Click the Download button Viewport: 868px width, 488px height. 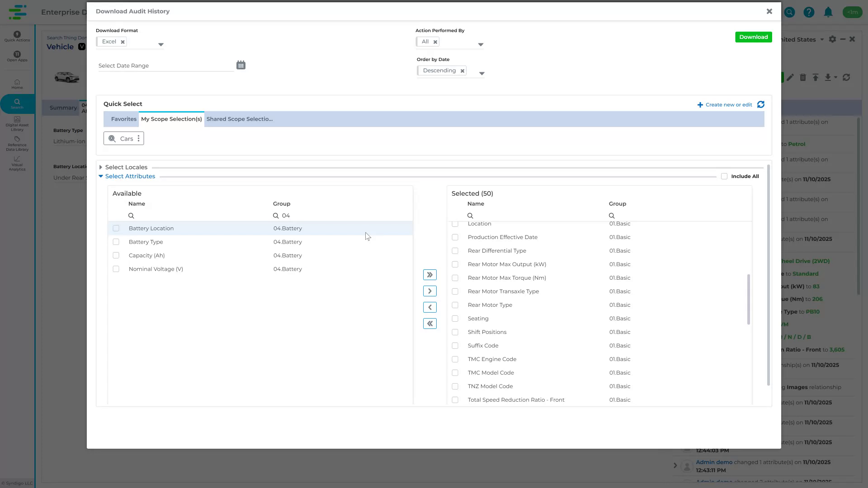pyautogui.click(x=753, y=37)
